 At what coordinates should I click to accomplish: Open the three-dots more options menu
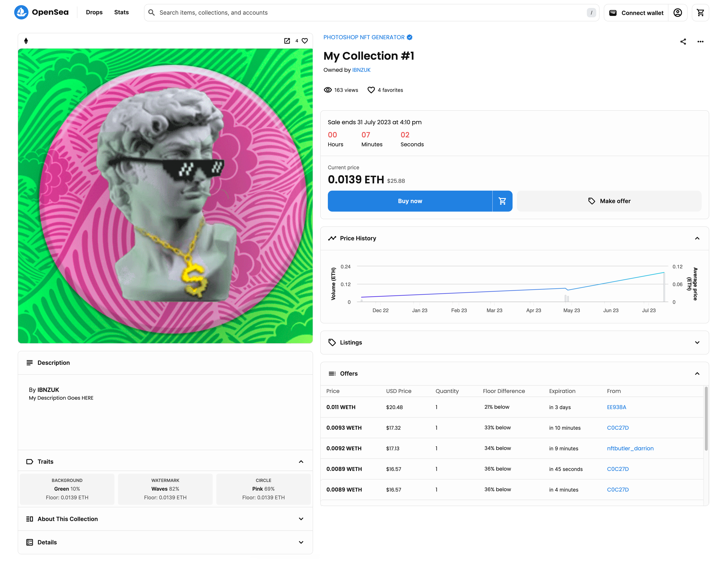pos(700,42)
